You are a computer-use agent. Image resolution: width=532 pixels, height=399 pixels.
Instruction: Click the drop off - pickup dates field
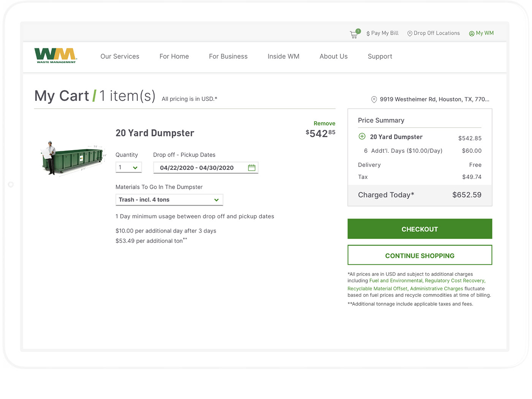click(206, 168)
